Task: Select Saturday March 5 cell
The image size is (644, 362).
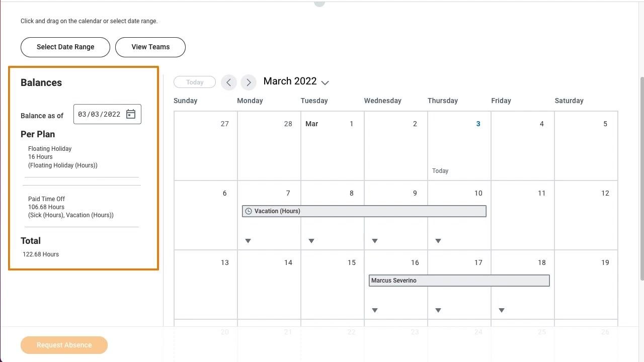Action: (586, 146)
